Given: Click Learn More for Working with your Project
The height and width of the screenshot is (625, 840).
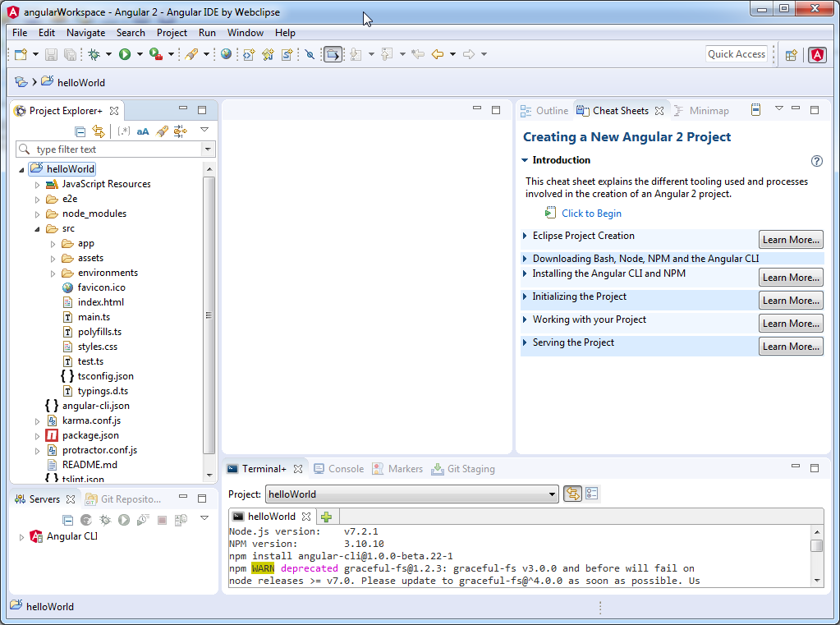Looking at the screenshot, I should pos(791,324).
